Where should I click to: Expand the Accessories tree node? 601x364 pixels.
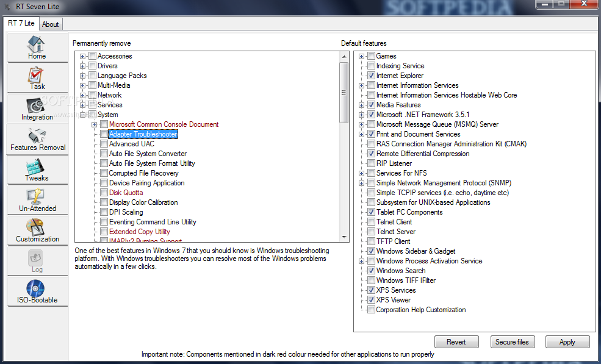coord(82,56)
